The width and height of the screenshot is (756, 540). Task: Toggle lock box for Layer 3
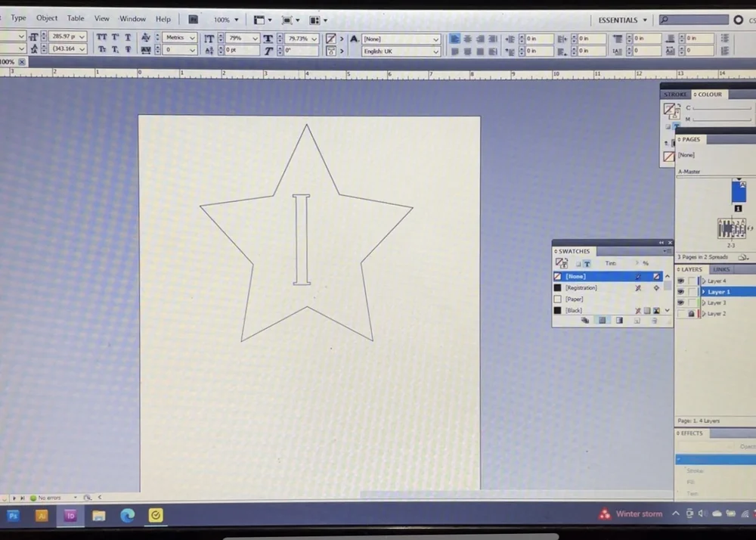click(692, 303)
